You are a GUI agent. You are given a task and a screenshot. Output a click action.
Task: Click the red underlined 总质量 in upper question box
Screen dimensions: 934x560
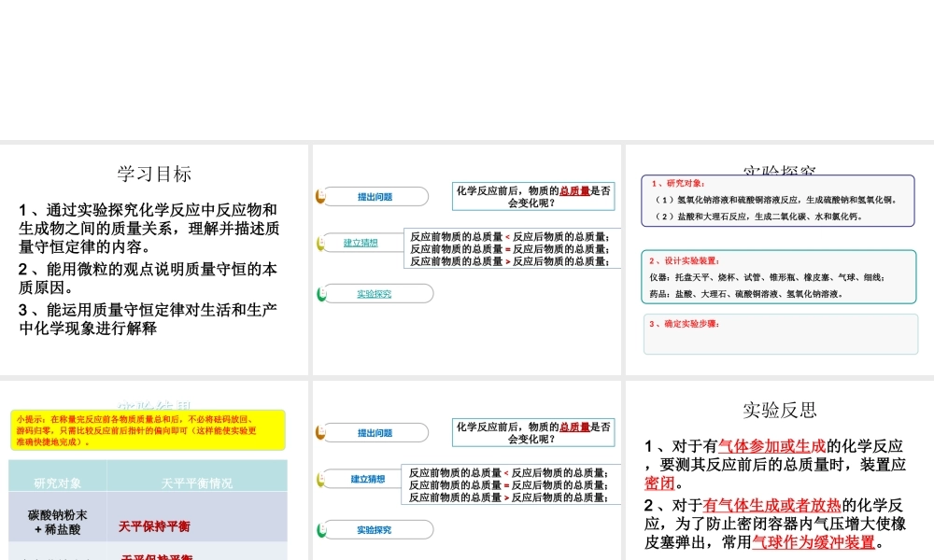(x=574, y=190)
